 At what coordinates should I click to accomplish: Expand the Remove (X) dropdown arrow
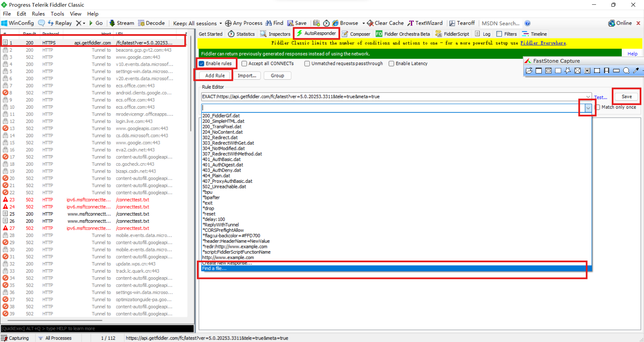pyautogui.click(x=84, y=23)
